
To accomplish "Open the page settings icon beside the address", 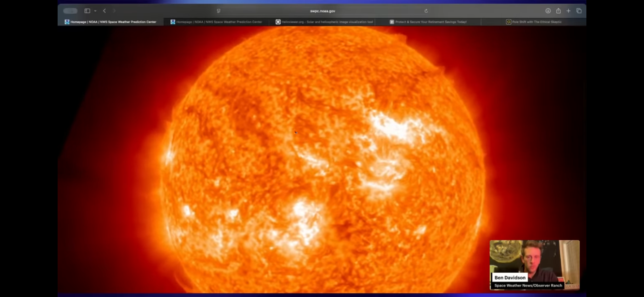I will (x=218, y=11).
